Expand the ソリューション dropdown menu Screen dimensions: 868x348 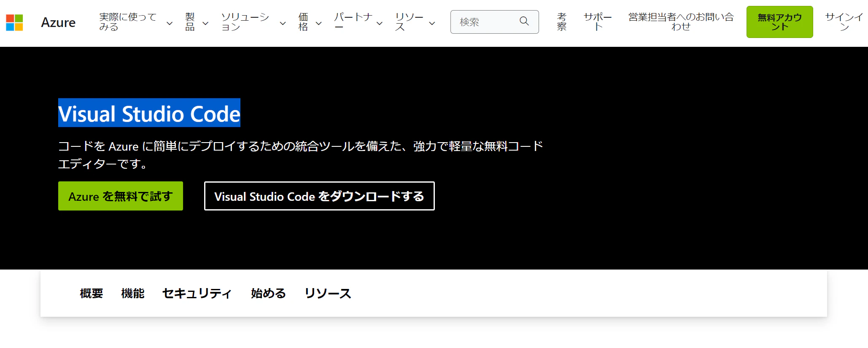click(253, 22)
